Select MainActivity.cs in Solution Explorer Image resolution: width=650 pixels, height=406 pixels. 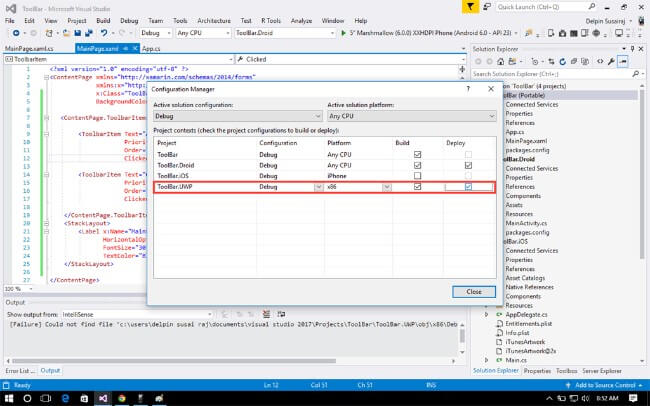point(526,223)
